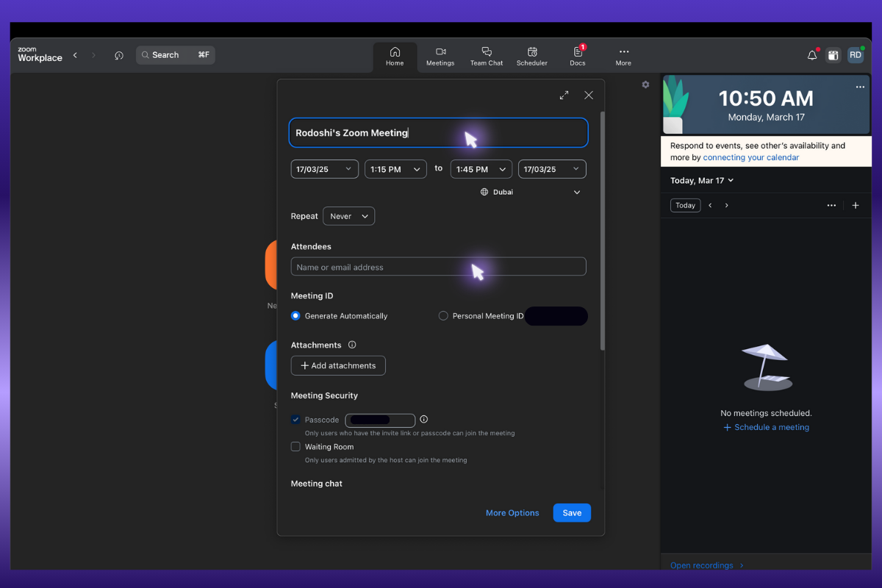Click the Dubai time zone globe icon
882x588 pixels.
(x=484, y=192)
